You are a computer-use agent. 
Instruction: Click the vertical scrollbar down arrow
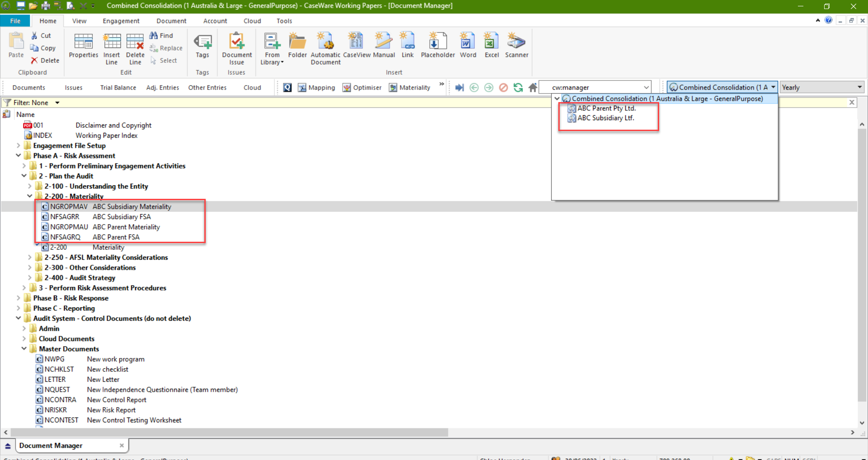pos(862,423)
